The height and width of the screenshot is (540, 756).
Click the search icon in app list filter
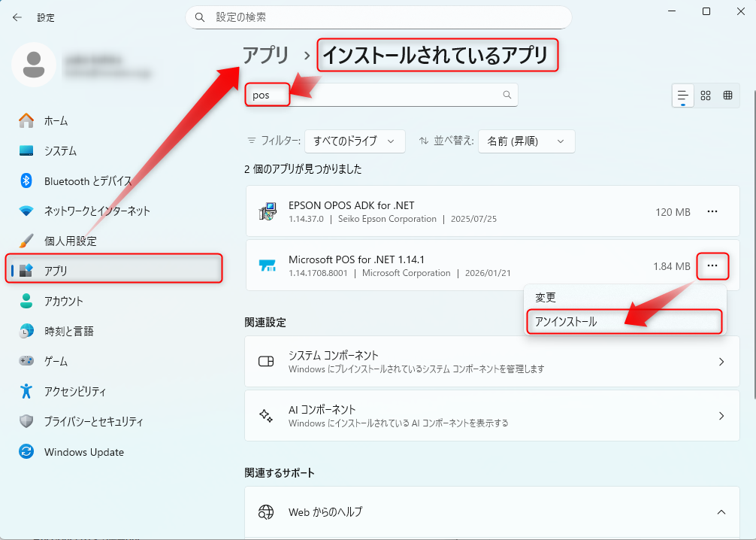[507, 95]
